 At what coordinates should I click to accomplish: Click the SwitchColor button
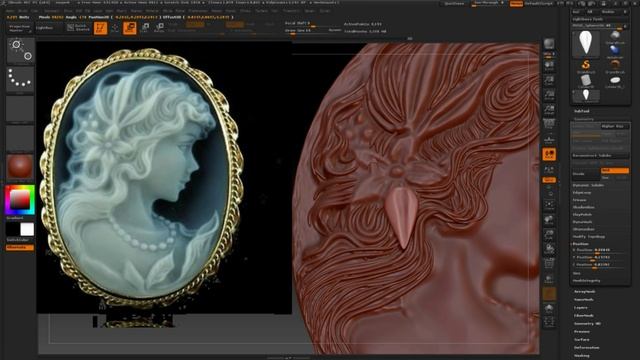(x=18, y=240)
